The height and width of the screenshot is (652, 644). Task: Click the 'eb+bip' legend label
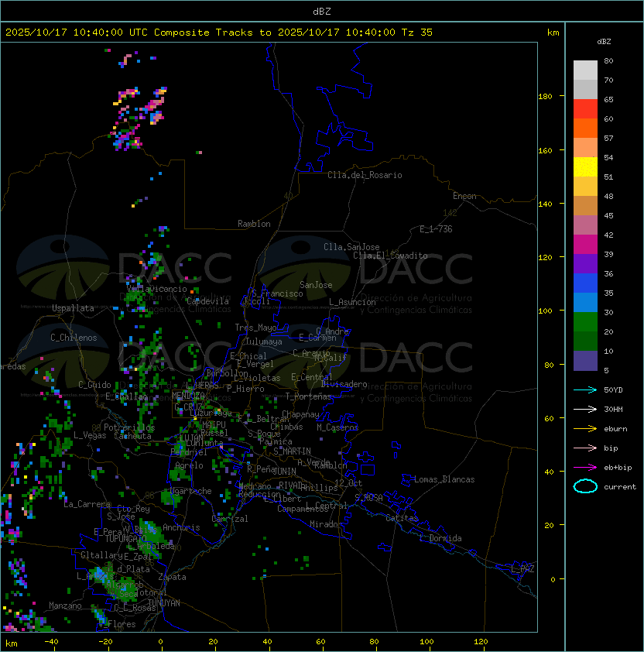[x=618, y=468]
